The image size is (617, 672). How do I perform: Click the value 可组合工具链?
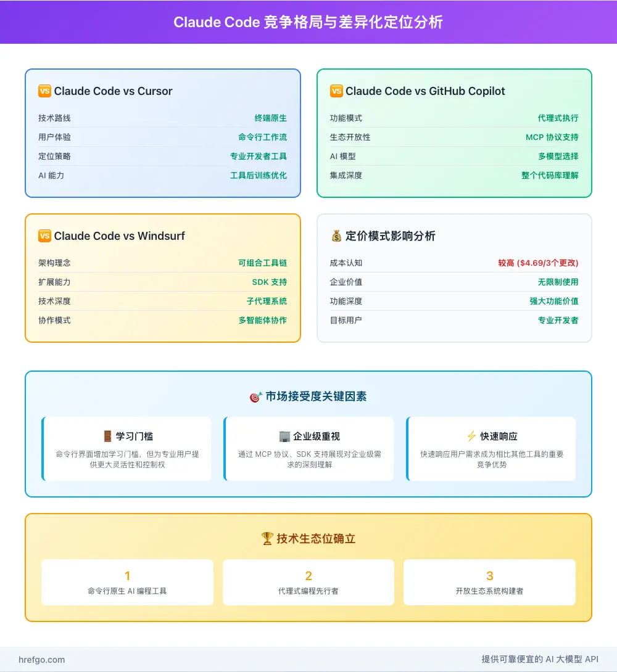pos(262,263)
